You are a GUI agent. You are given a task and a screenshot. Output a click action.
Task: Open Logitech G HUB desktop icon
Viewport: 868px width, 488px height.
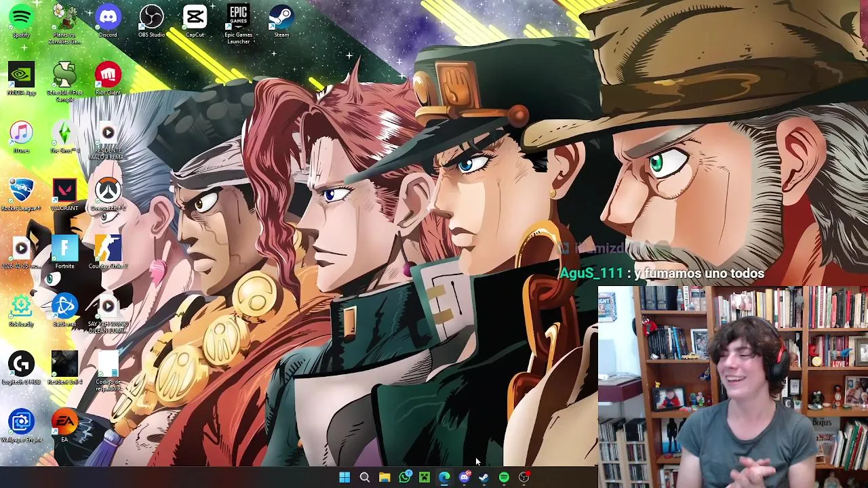[x=21, y=368]
